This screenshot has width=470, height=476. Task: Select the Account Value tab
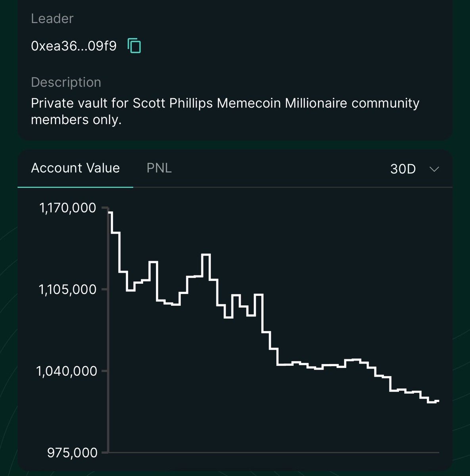click(75, 168)
